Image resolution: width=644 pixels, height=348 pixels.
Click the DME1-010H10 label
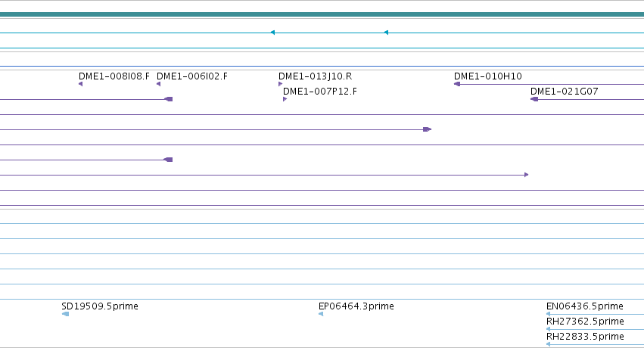pos(488,76)
